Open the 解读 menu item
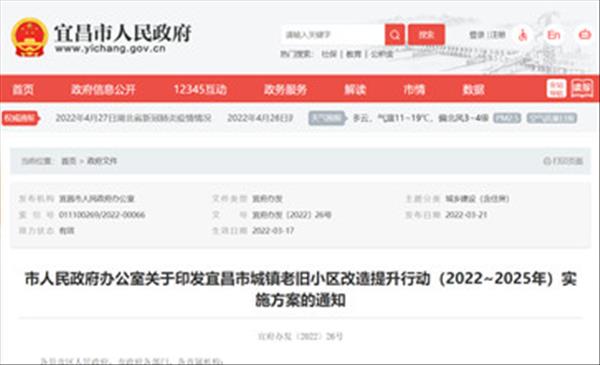600x365 pixels. 355,90
